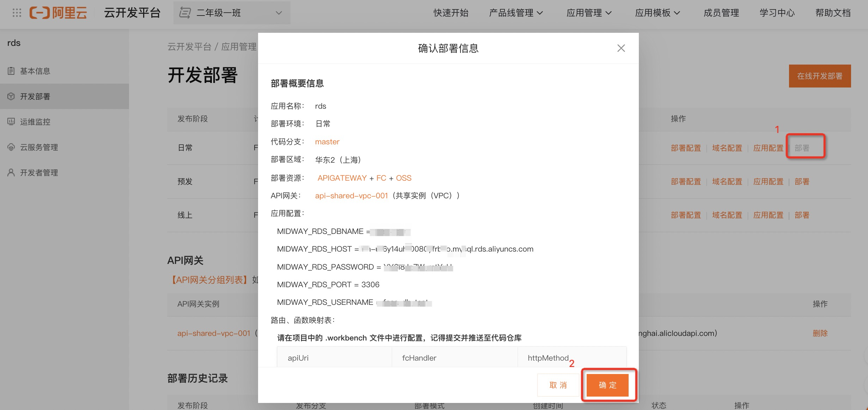Viewport: 868px width, 410px height.
Task: Click 部署配置 in the 预发 row
Action: point(686,182)
